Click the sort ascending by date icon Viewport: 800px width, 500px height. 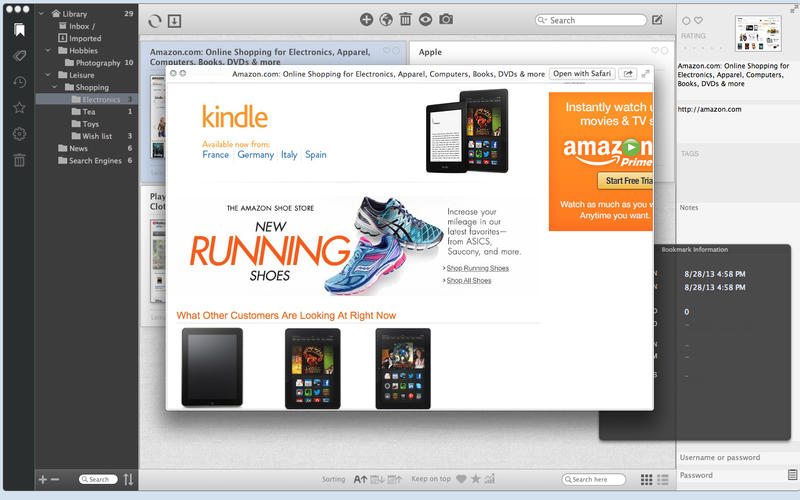click(x=394, y=479)
